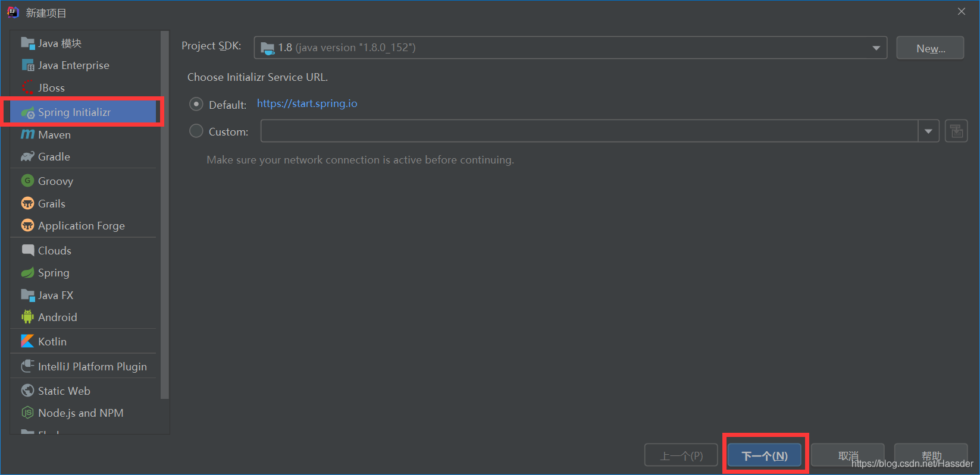Click the Static Web globe icon
This screenshot has height=475, width=980.
coord(27,391)
